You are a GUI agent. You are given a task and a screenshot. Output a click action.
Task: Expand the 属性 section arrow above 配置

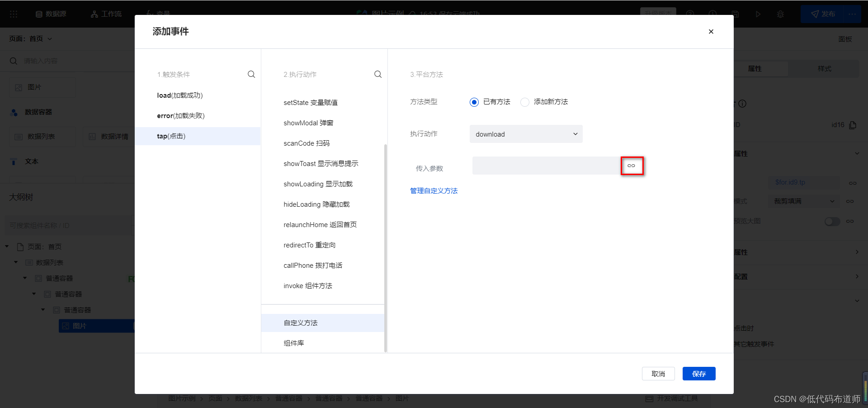pos(857,252)
